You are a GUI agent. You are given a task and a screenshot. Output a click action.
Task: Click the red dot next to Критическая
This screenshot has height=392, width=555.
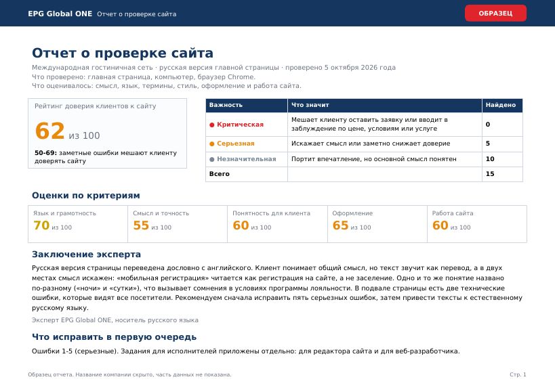211,125
